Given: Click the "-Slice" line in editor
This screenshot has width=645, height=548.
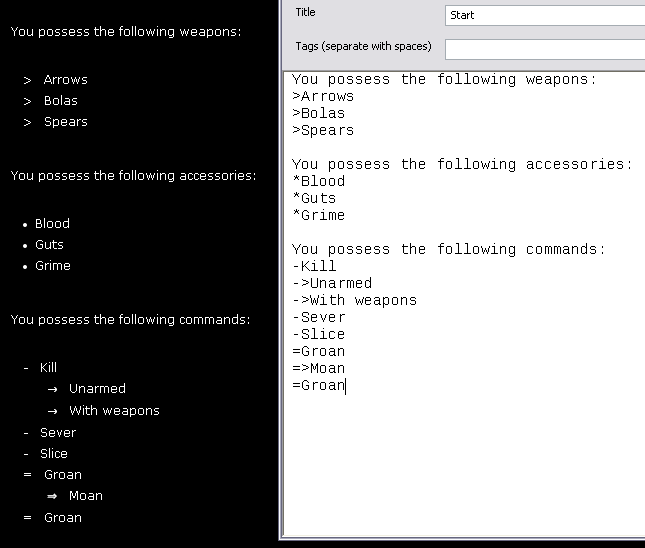Looking at the screenshot, I should click(318, 335).
